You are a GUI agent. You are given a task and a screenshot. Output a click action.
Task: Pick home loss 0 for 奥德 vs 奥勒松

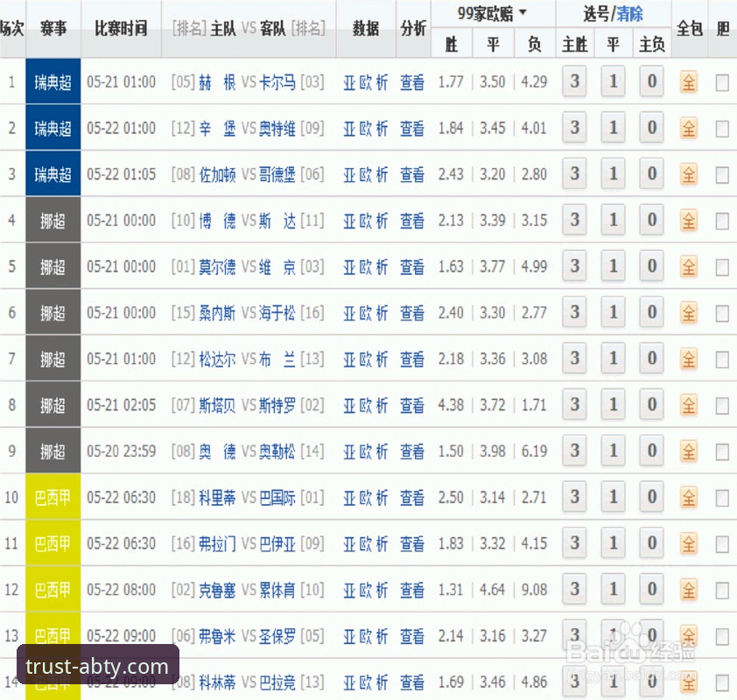(651, 451)
